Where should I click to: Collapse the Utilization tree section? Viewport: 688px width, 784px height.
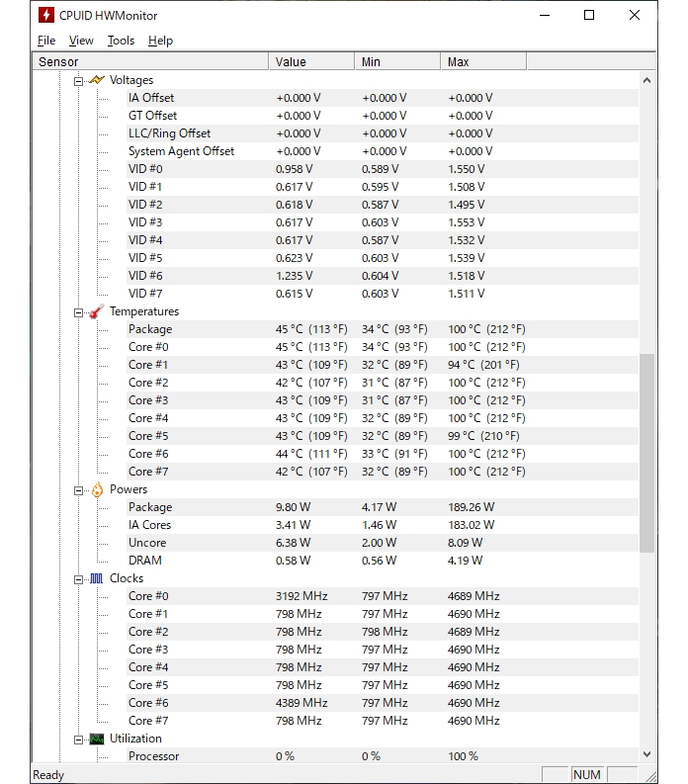point(78,740)
